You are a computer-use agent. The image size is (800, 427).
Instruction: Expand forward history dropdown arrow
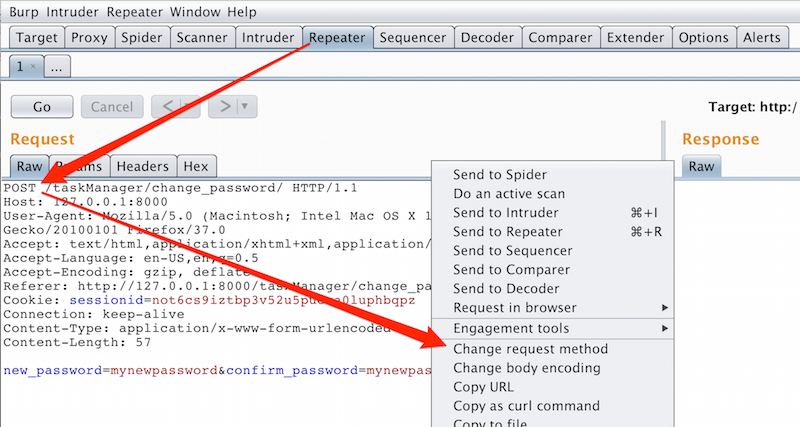(x=245, y=107)
